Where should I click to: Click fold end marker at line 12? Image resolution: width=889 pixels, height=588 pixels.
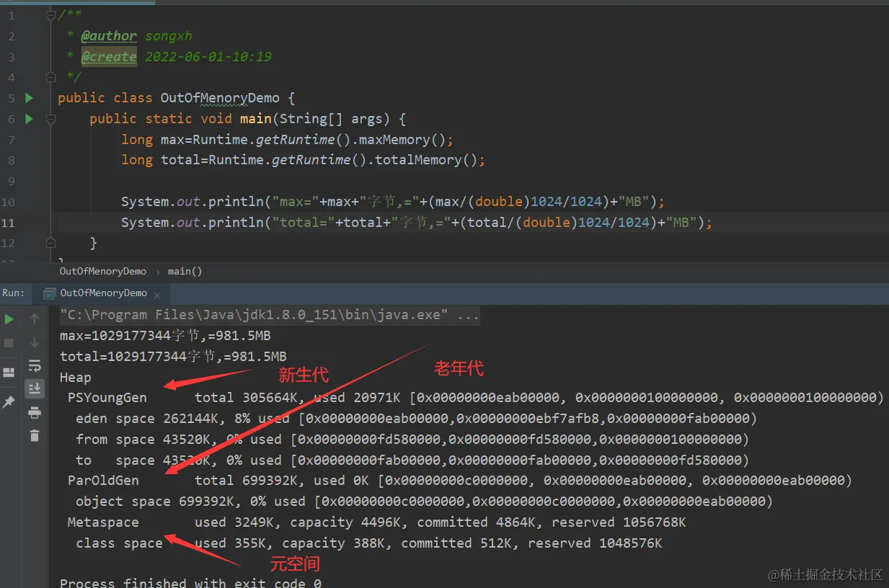(x=50, y=243)
